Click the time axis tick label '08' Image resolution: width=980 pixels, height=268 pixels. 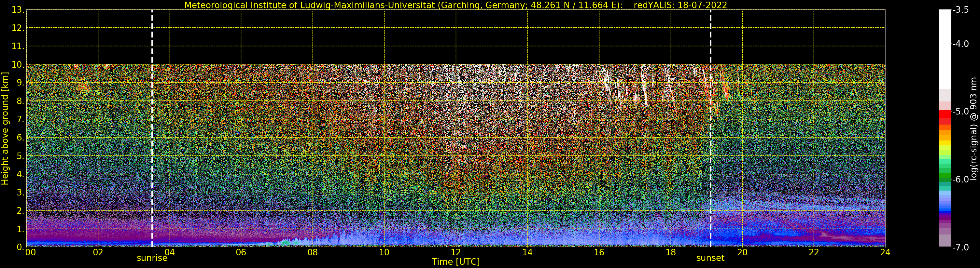[313, 252]
